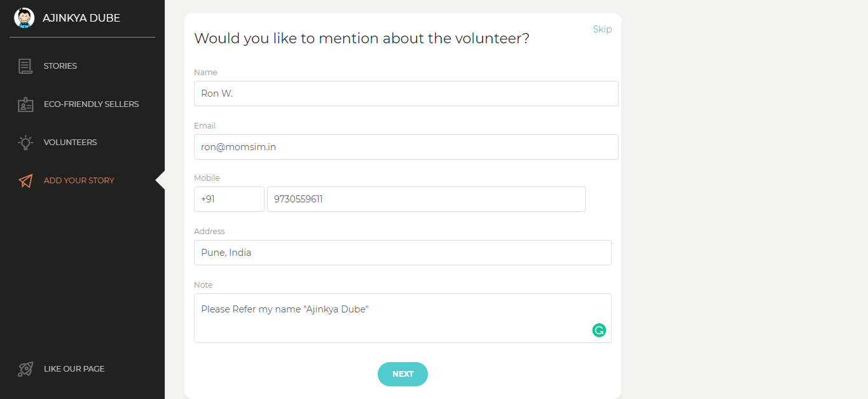
Task: Click the Name field containing Ron W.
Action: coord(406,94)
